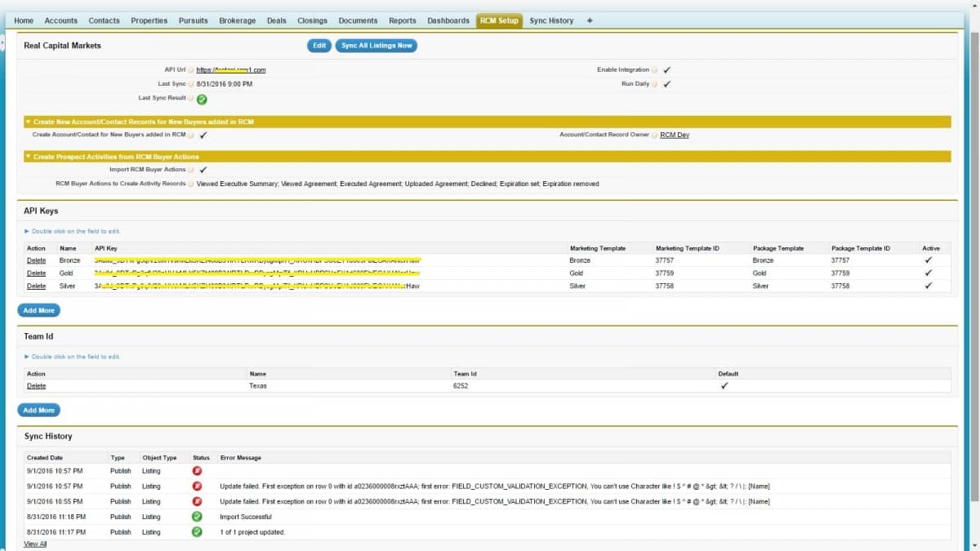Click the help icon next to Last Sync

coord(191,84)
